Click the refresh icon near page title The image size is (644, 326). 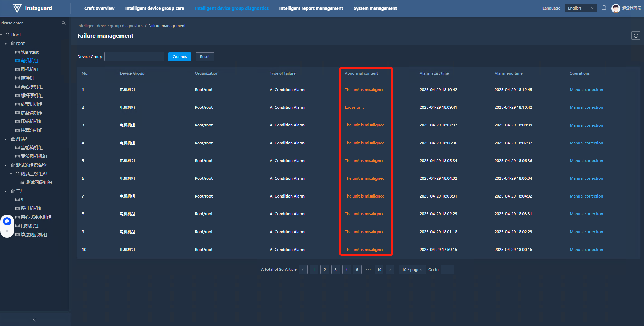(x=636, y=36)
